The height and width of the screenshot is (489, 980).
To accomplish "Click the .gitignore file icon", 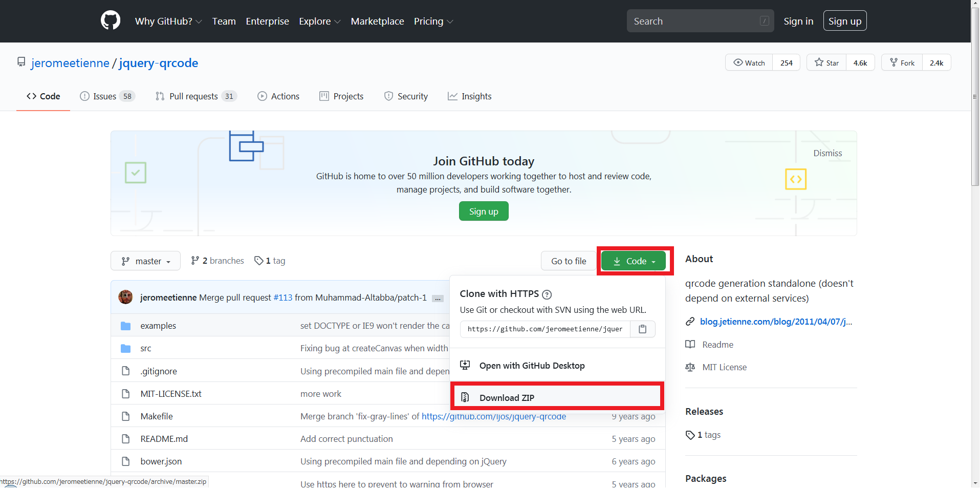I will (126, 371).
